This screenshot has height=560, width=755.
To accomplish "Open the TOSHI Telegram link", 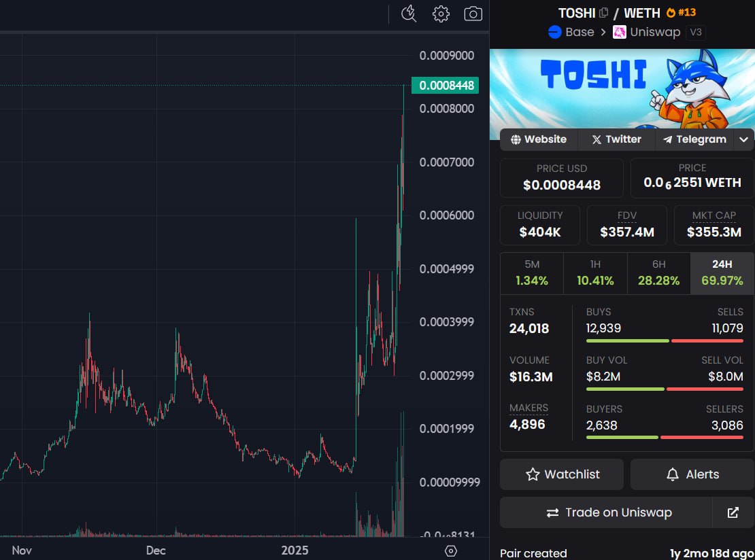I will [x=694, y=139].
